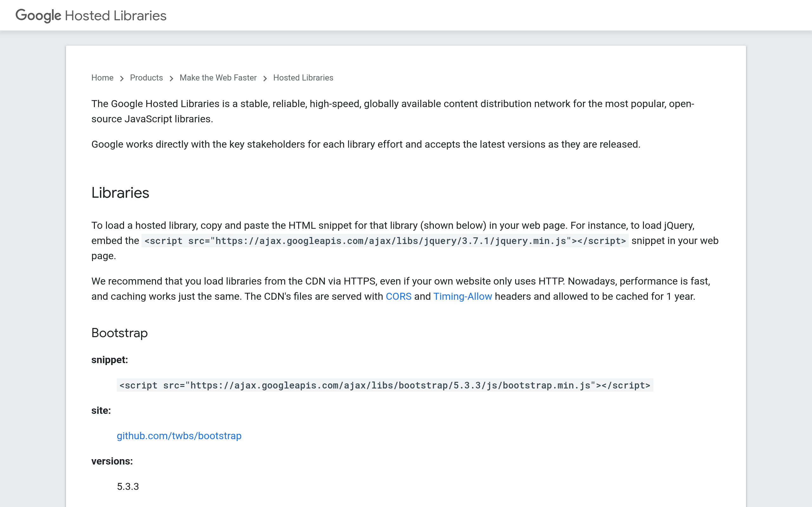Viewport: 812px width, 507px height.
Task: Open the github.com/twbs/bootstrap site link
Action: [179, 436]
